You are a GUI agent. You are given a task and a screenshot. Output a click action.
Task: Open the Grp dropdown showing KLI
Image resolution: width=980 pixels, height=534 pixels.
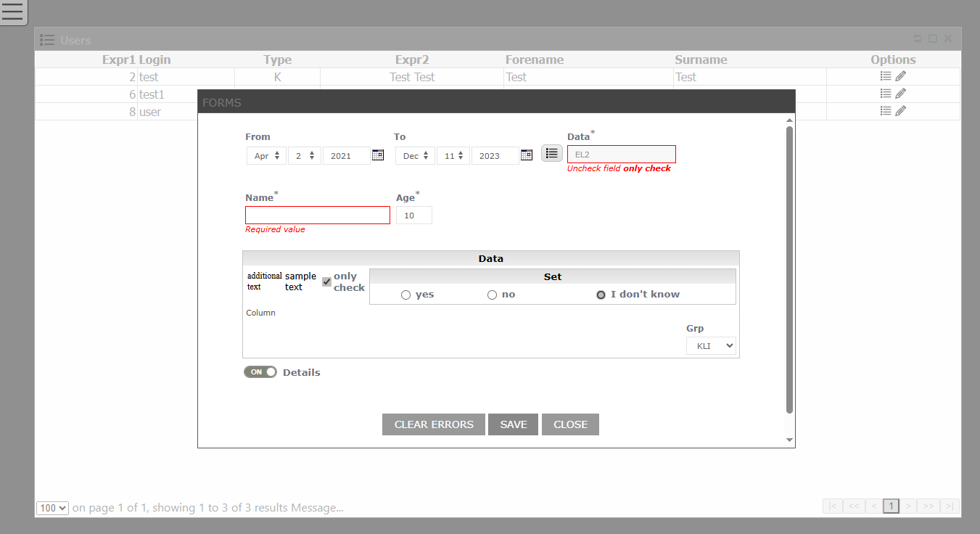pos(710,346)
